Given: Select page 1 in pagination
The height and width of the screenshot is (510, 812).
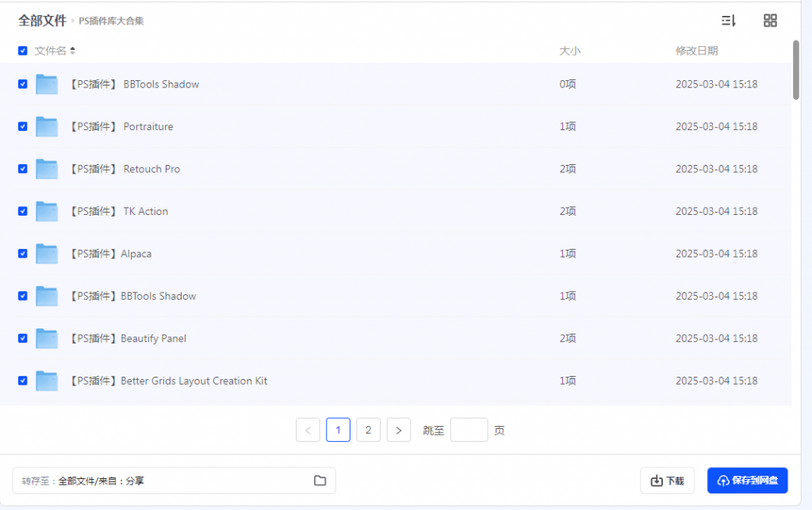Looking at the screenshot, I should click(338, 430).
